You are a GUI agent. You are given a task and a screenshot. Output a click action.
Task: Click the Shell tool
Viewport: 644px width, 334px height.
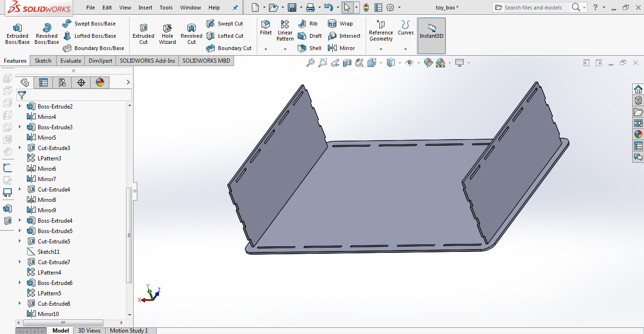(309, 48)
